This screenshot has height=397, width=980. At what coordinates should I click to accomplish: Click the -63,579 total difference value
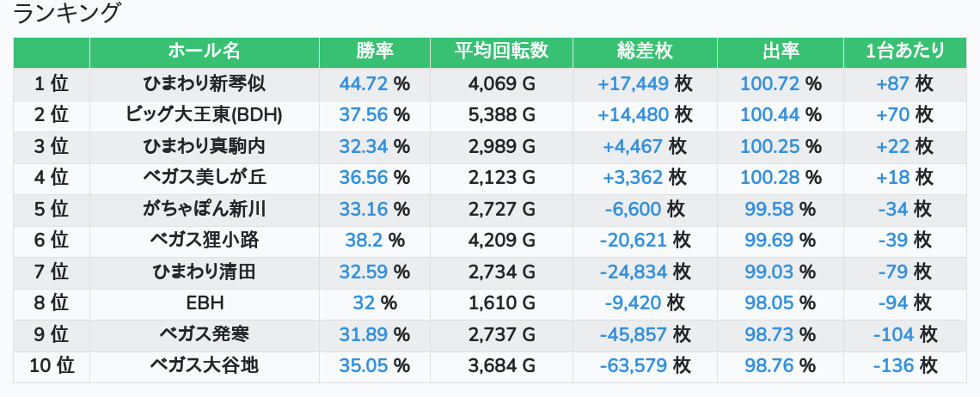coord(635,366)
